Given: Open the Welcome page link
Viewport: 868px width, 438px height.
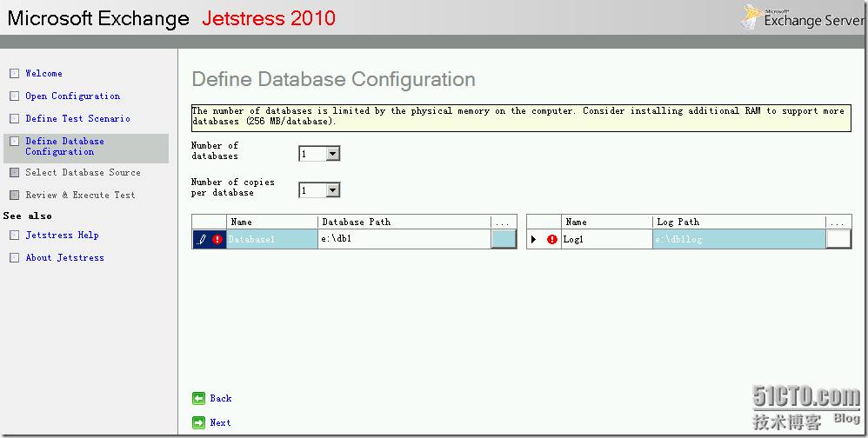Looking at the screenshot, I should point(43,73).
